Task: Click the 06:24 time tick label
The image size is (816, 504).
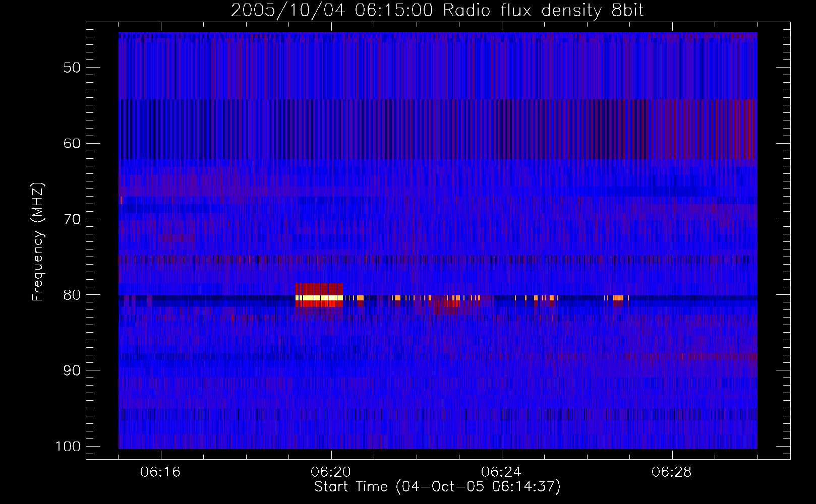Action: (x=501, y=472)
